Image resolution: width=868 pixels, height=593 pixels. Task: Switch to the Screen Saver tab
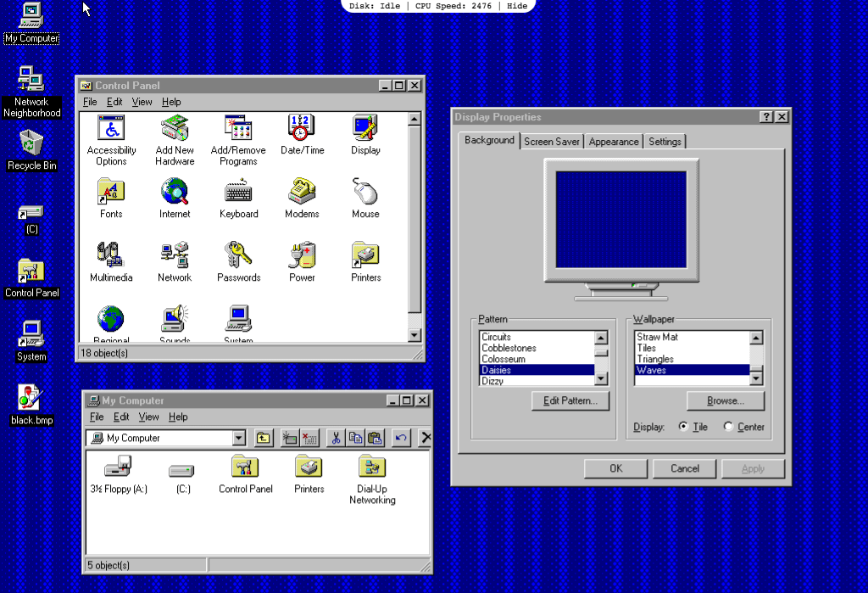[x=551, y=141]
